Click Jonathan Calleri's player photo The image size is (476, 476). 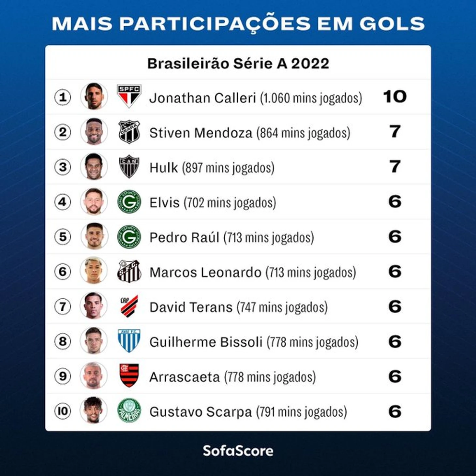94,96
